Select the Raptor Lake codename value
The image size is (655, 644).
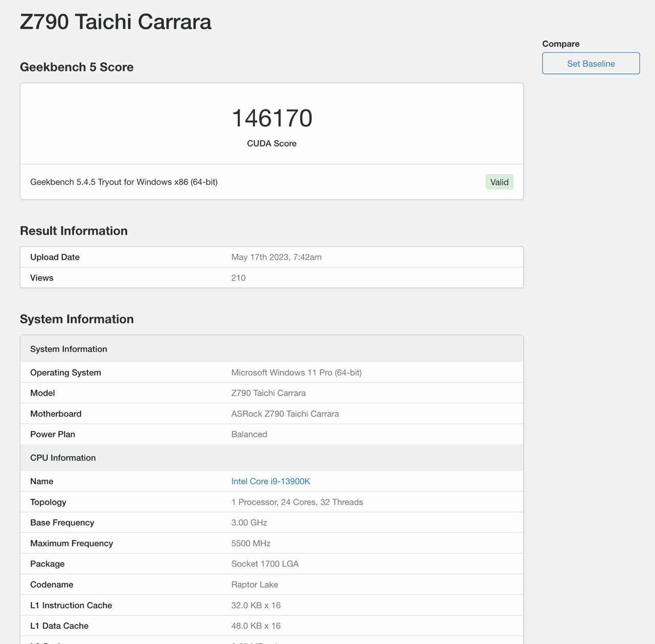255,585
